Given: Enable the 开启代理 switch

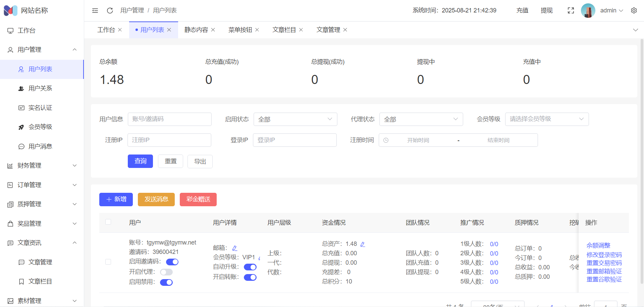Looking at the screenshot, I should pyautogui.click(x=166, y=272).
